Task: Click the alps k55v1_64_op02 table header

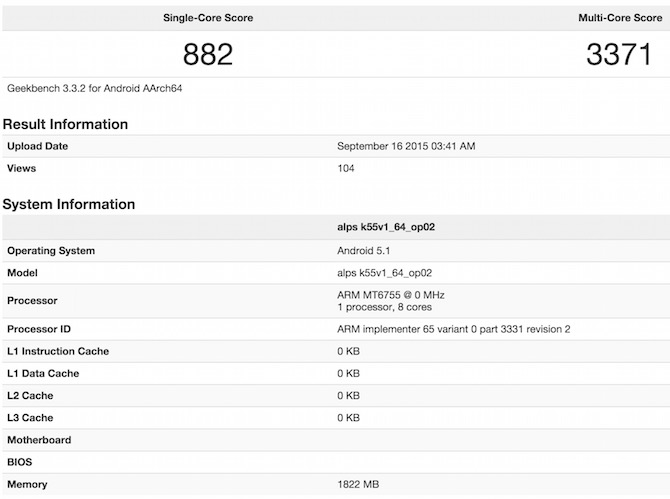Action: [386, 227]
